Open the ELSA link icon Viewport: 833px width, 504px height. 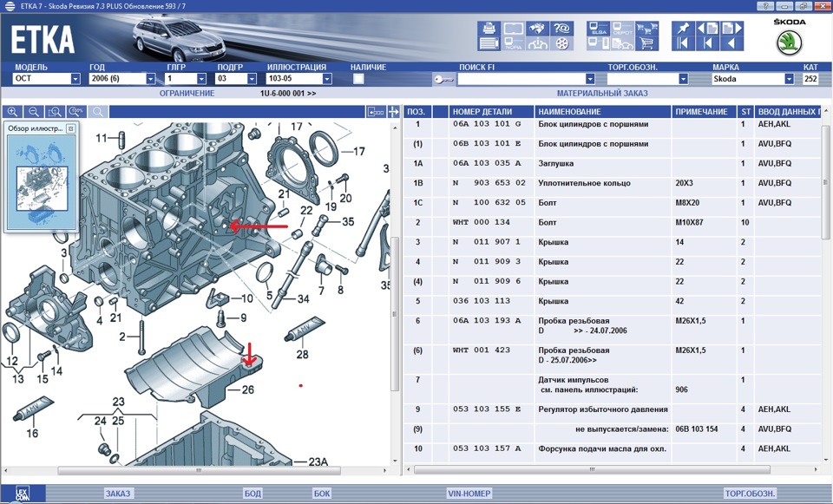[x=598, y=28]
